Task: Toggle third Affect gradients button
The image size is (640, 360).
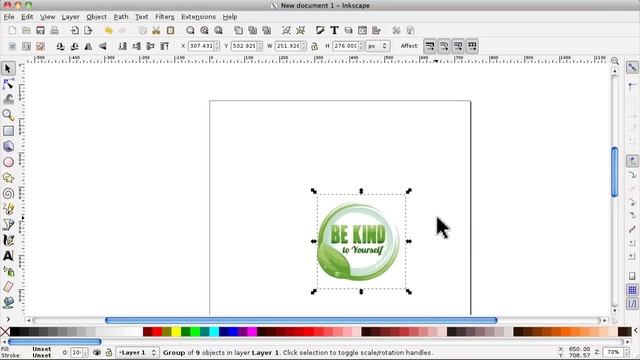Action: click(458, 46)
